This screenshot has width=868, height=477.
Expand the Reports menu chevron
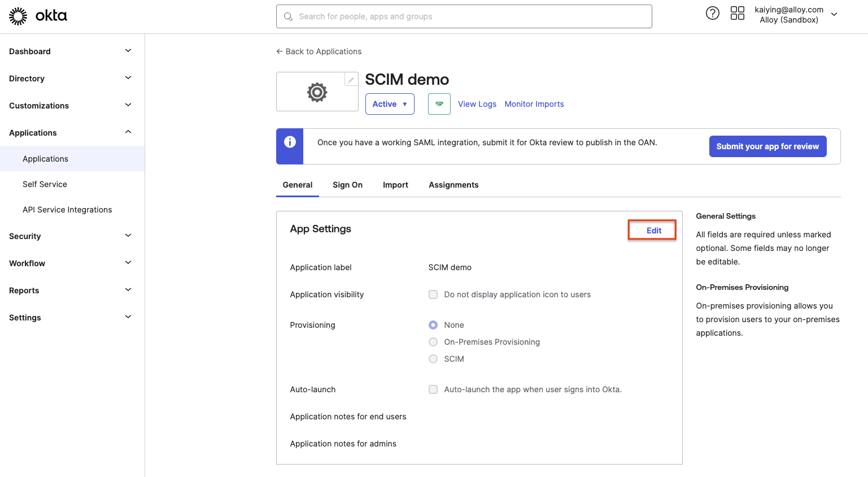[128, 290]
